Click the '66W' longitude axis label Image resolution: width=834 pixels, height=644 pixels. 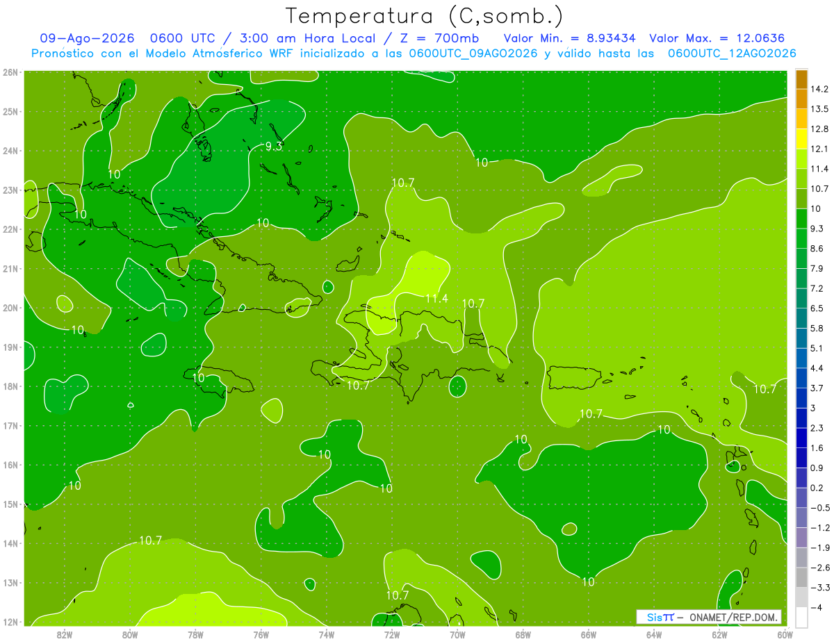click(588, 634)
